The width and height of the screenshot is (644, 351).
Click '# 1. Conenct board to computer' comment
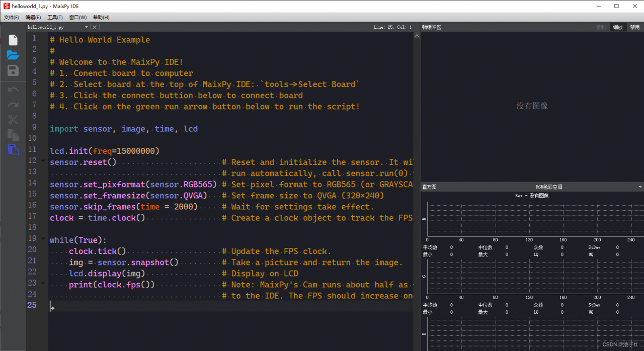coord(121,73)
